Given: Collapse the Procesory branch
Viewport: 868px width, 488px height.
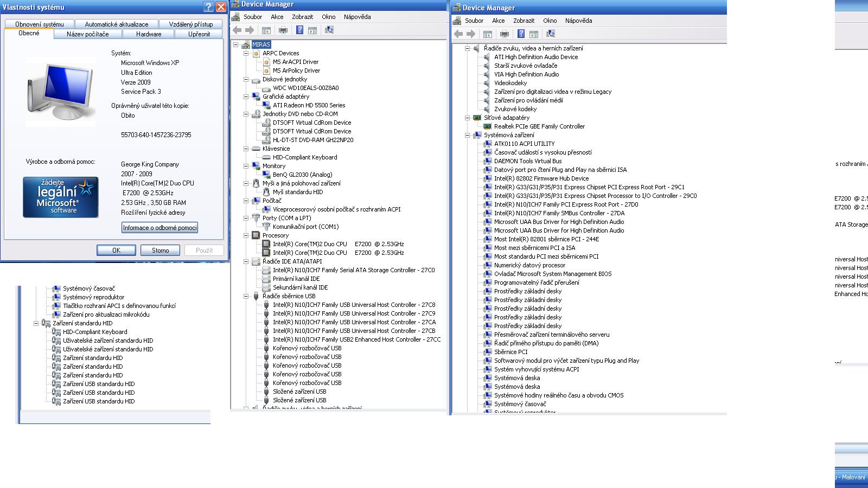Looking at the screenshot, I should 246,235.
